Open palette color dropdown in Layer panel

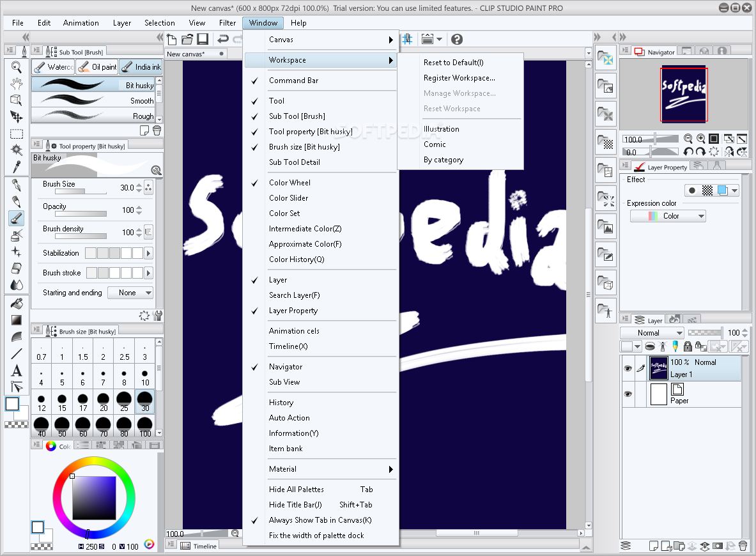click(x=637, y=346)
